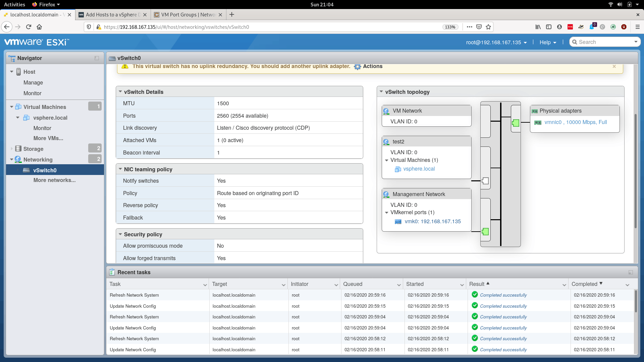Click the Actions gear icon
Viewport: 644px width, 362px height.
pos(358,67)
